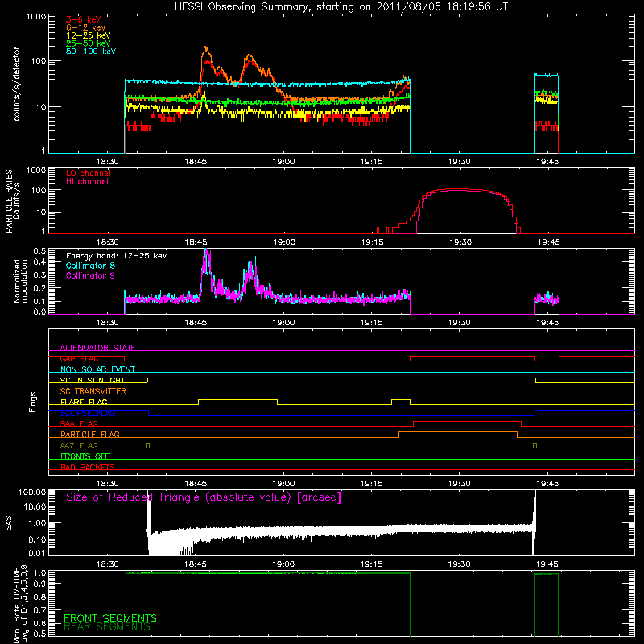Click the HI channel legend label
Image resolution: width=644 pixels, height=644 pixels.
(x=88, y=182)
